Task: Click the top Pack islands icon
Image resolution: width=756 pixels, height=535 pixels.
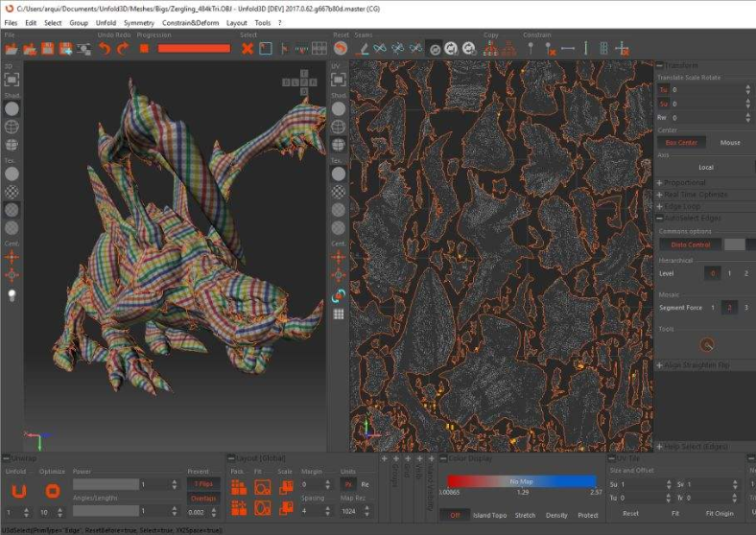Action: (239, 488)
